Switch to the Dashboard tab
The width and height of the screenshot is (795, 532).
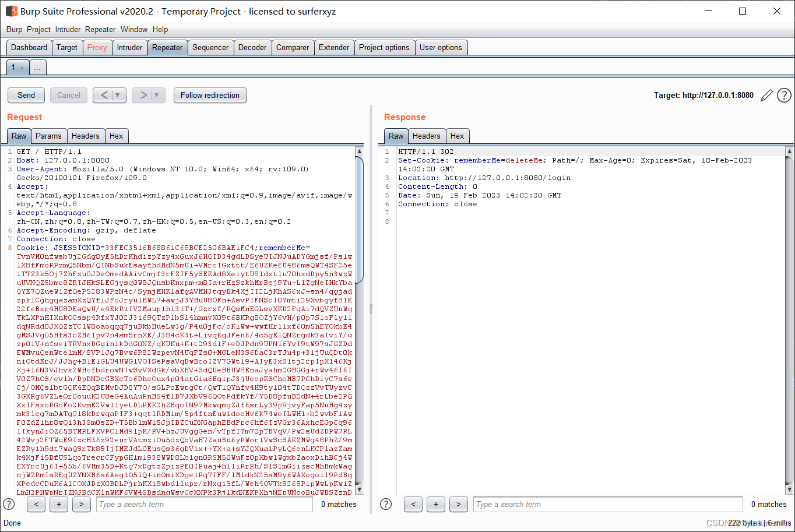tap(29, 48)
